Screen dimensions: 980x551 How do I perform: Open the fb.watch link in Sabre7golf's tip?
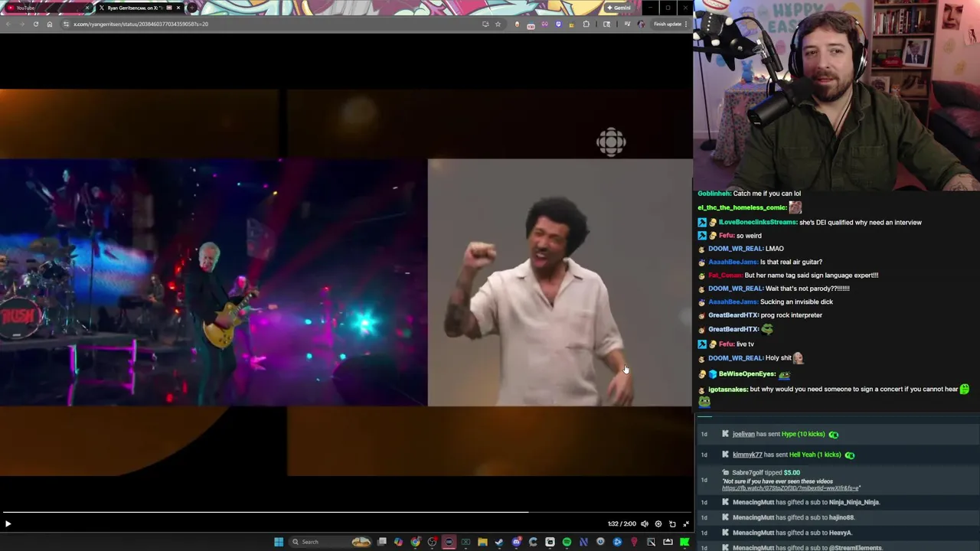coord(790,488)
